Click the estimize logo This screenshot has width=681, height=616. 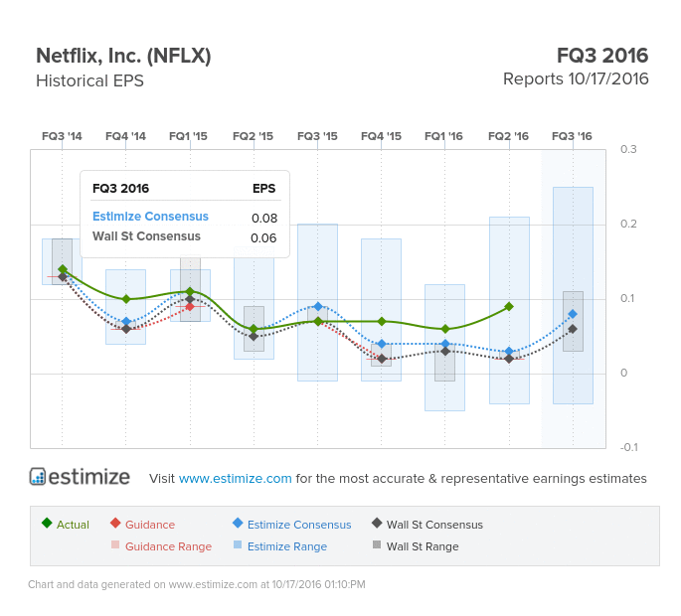80,477
